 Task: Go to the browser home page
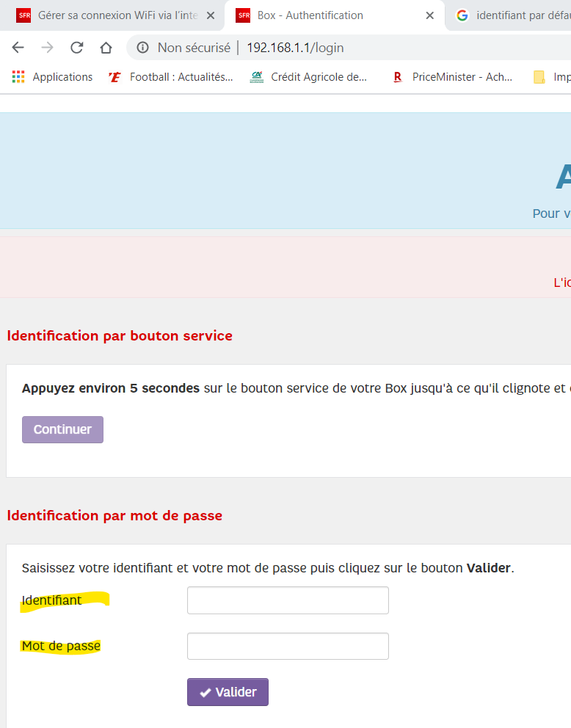[106, 48]
